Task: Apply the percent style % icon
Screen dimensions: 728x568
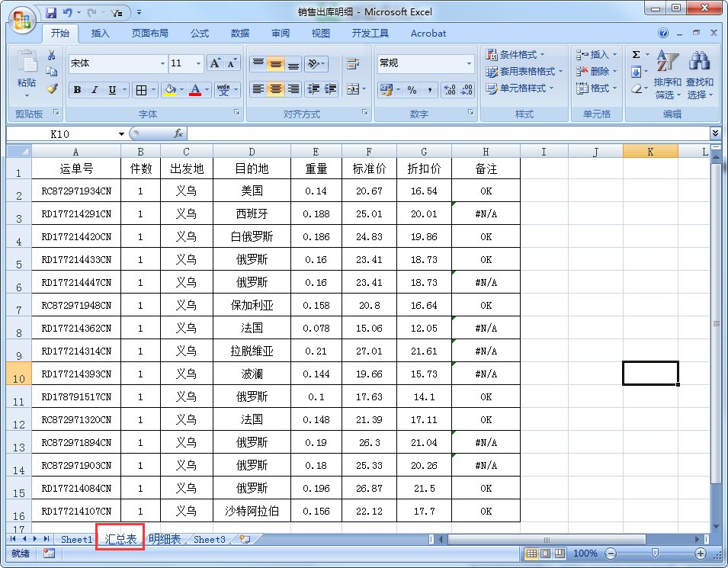Action: coord(410,89)
